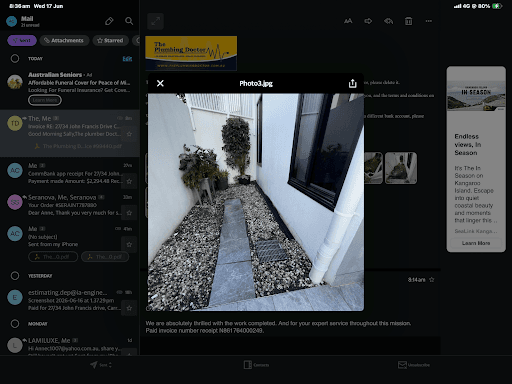The height and width of the screenshot is (384, 512).
Task: Star the (No subject) email
Action: pos(129,244)
